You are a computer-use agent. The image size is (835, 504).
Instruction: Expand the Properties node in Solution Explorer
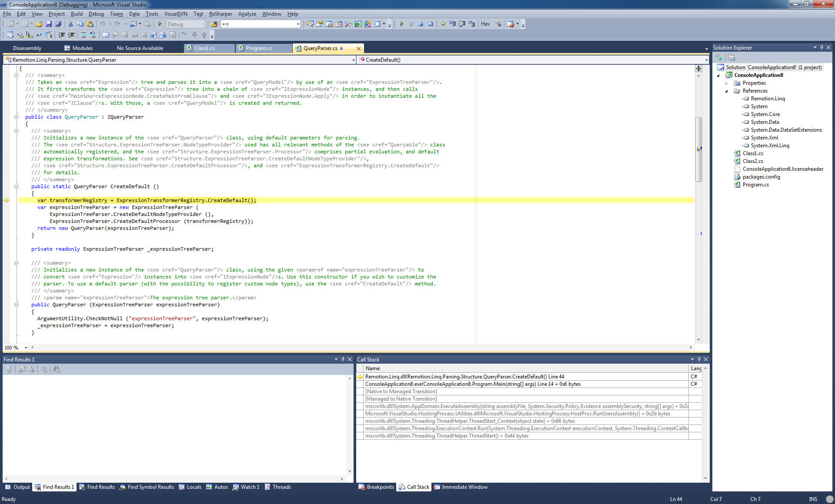(x=726, y=83)
